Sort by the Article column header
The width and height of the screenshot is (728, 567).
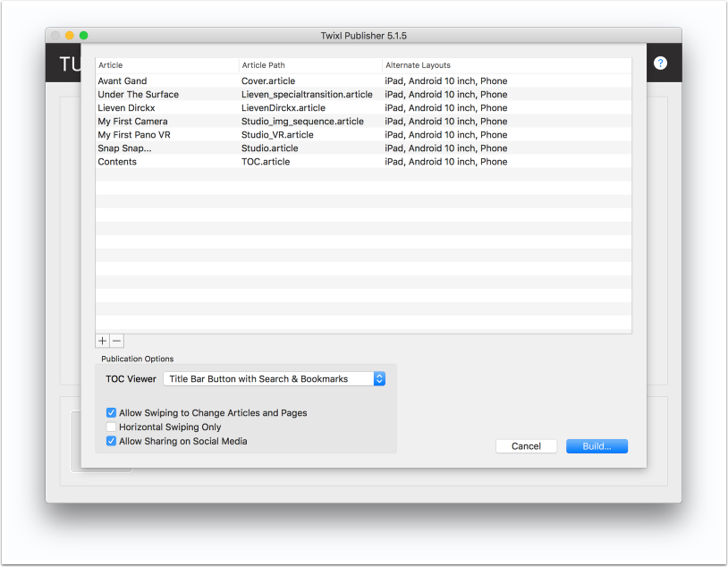click(167, 65)
